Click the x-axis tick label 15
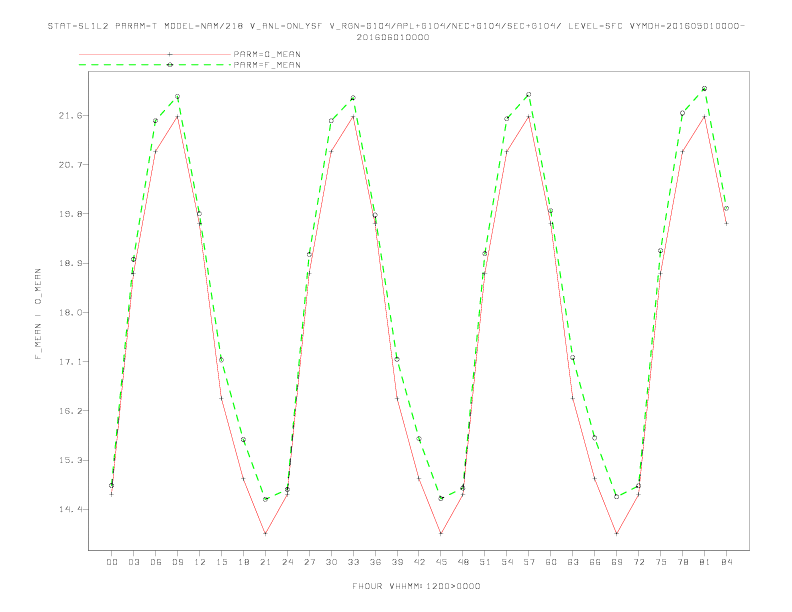 pyautogui.click(x=221, y=562)
